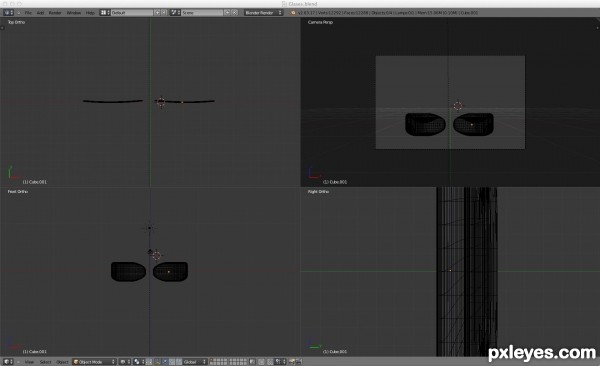Click the Scene name field
Viewport: 600px width, 366px height.
[x=202, y=13]
